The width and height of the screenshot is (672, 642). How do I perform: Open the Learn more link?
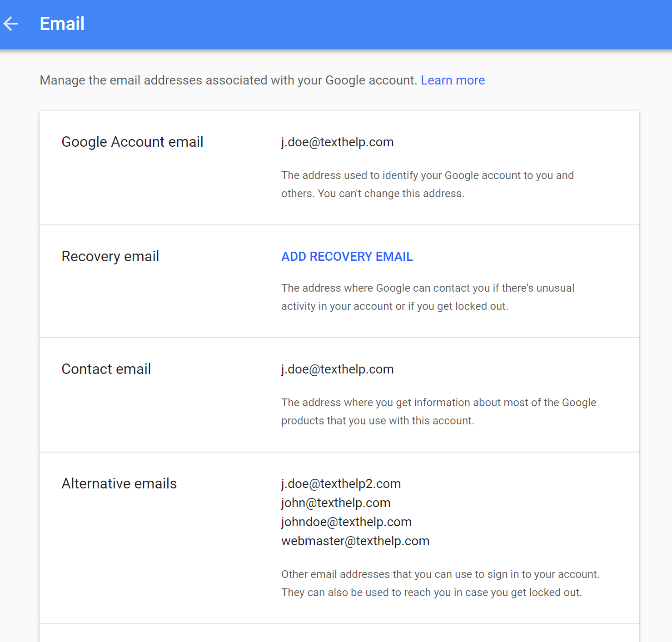pyautogui.click(x=453, y=80)
